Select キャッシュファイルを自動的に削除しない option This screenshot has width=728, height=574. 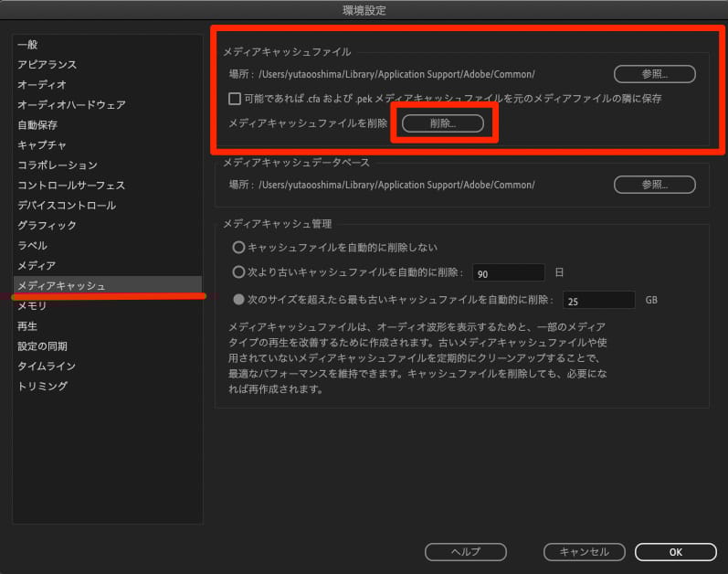(238, 248)
